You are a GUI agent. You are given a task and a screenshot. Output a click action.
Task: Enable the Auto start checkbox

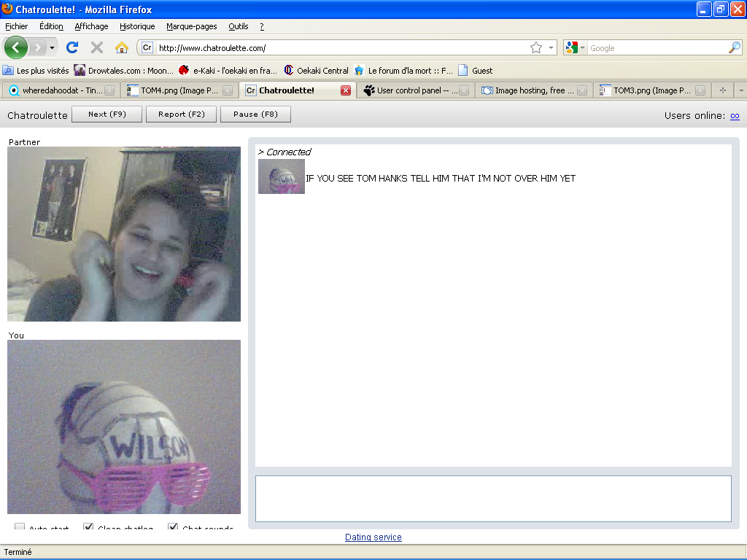(20, 527)
